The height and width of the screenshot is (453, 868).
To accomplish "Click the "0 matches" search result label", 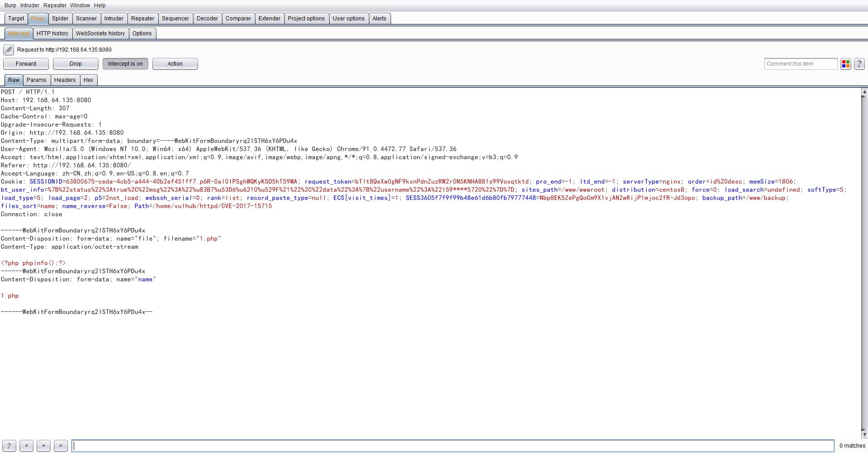I will (852, 446).
